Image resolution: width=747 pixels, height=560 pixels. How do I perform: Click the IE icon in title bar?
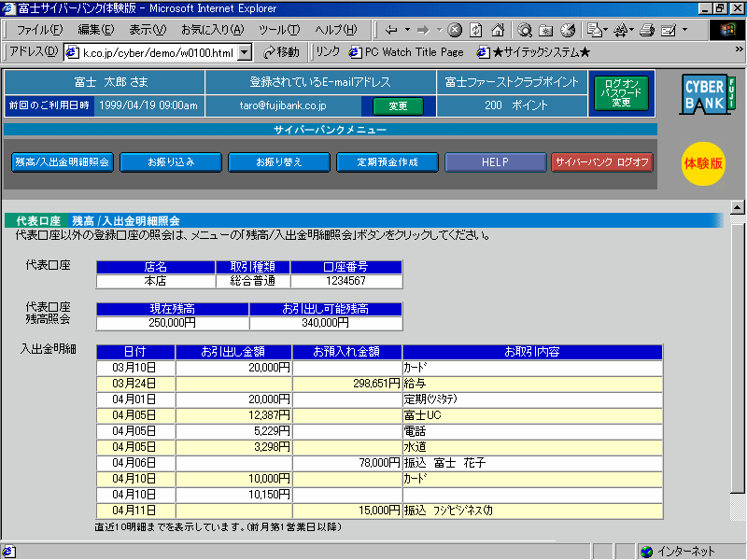[9, 8]
